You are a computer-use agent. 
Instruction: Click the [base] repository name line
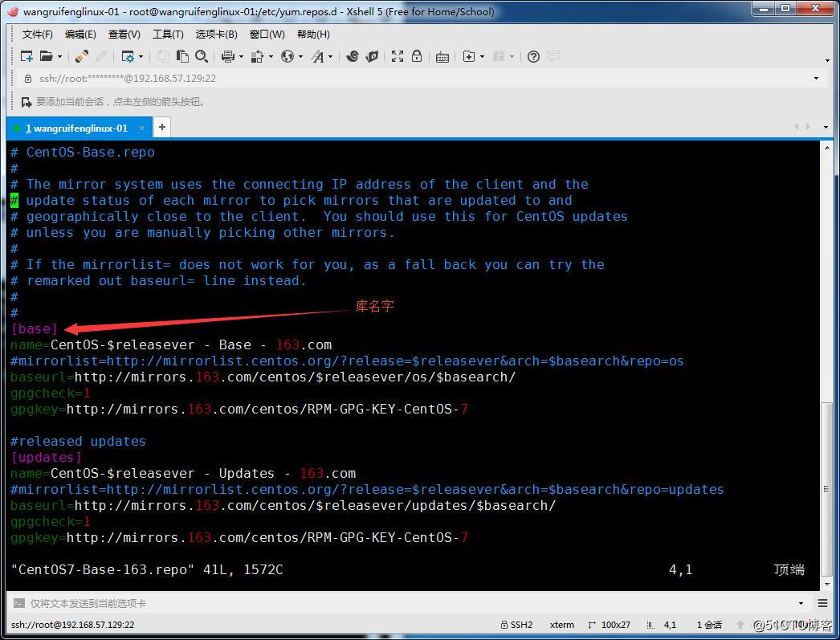(34, 329)
